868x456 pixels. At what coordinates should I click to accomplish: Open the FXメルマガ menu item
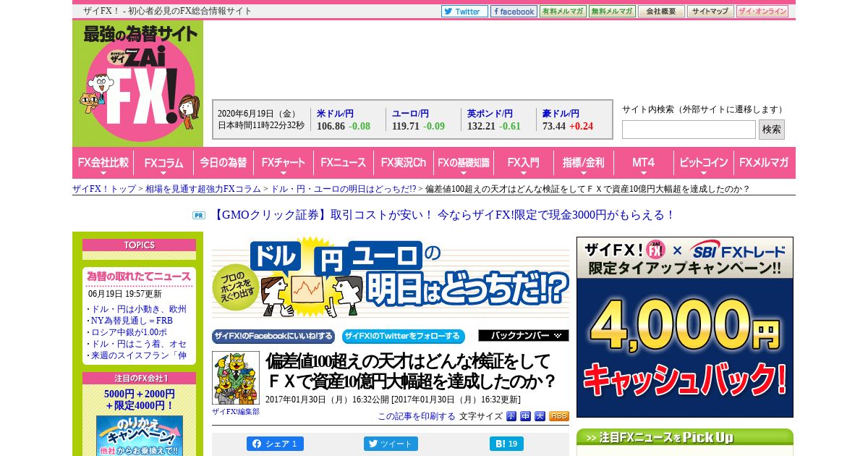[x=764, y=163]
